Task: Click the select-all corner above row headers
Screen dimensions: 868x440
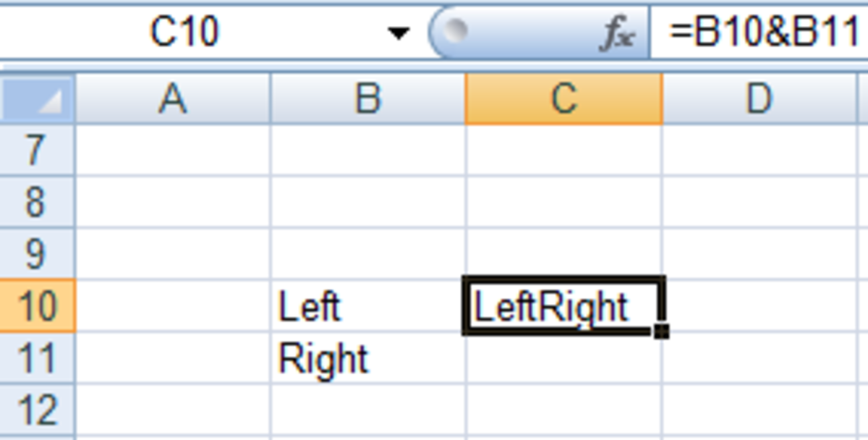Action: (35, 97)
